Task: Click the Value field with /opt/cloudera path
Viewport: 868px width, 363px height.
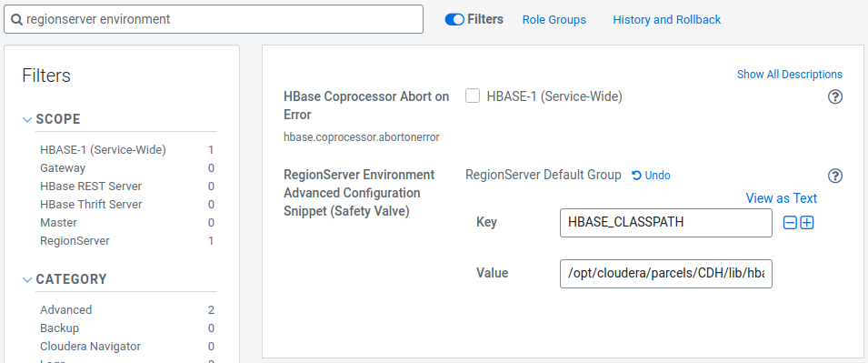Action: click(666, 274)
